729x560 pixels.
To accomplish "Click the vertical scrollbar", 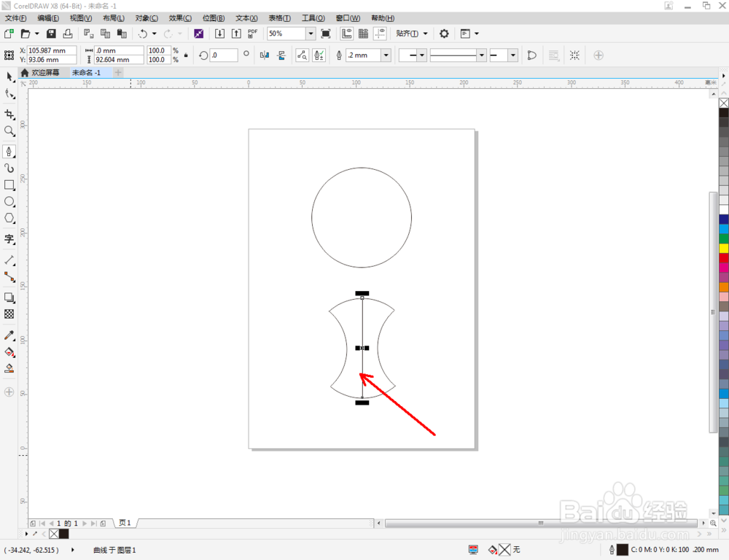I will (714, 311).
